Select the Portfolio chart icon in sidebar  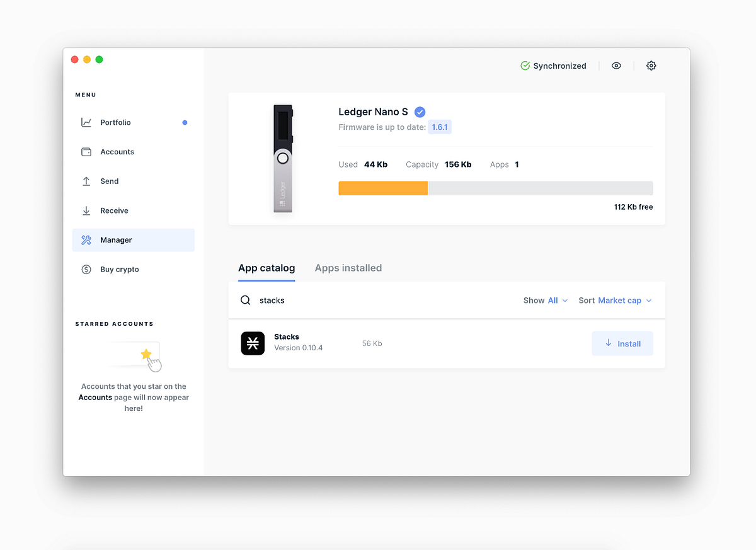[88, 122]
